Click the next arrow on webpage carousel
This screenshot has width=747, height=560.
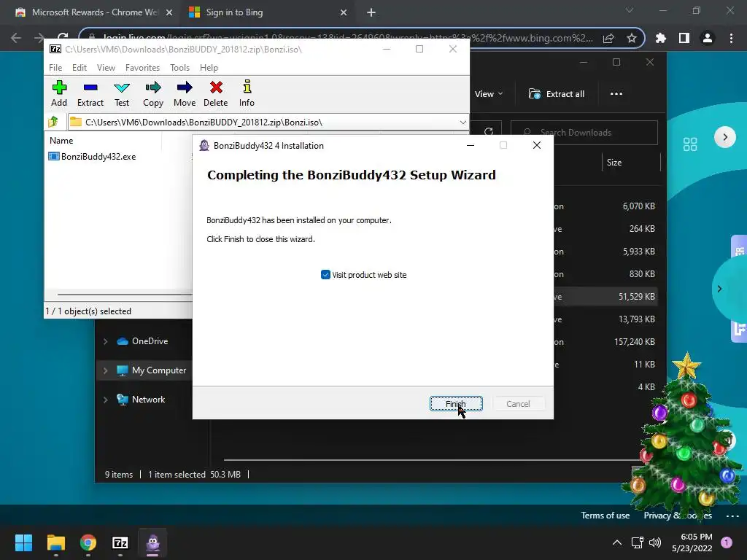pos(725,137)
